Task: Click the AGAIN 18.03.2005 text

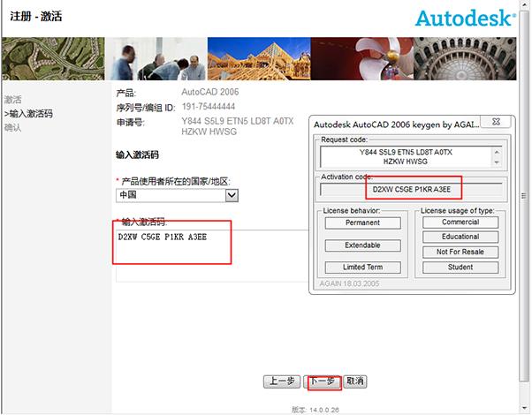Action: [x=349, y=283]
